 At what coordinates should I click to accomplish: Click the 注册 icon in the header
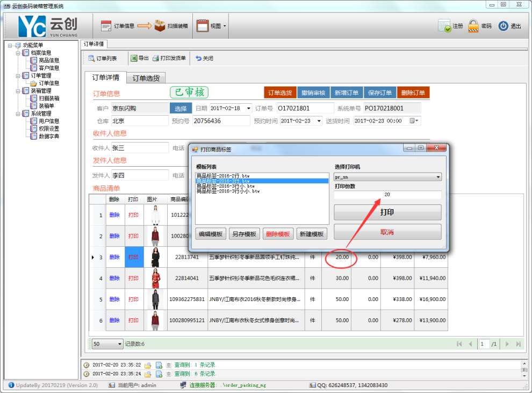click(x=444, y=26)
